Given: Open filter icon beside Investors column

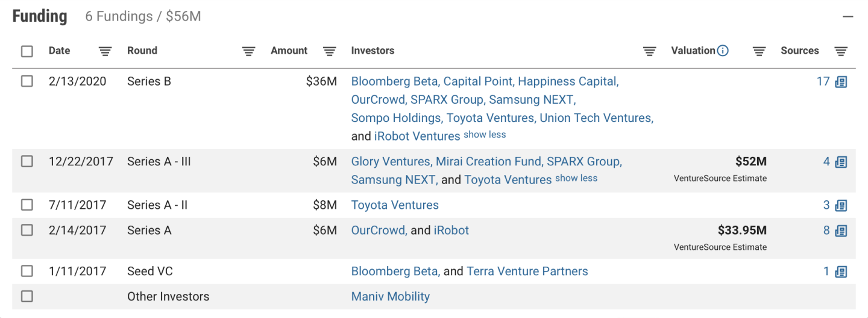Looking at the screenshot, I should tap(649, 51).
